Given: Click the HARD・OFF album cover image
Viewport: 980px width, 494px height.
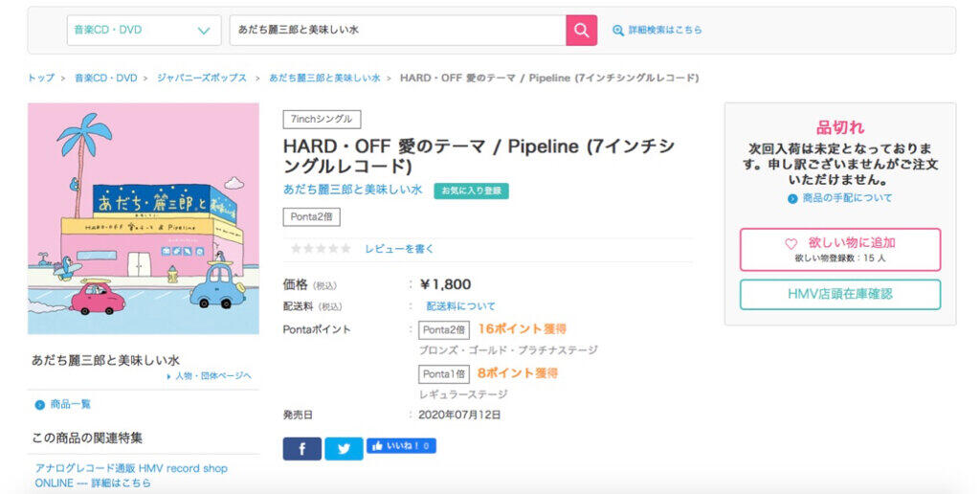Looking at the screenshot, I should 144,218.
